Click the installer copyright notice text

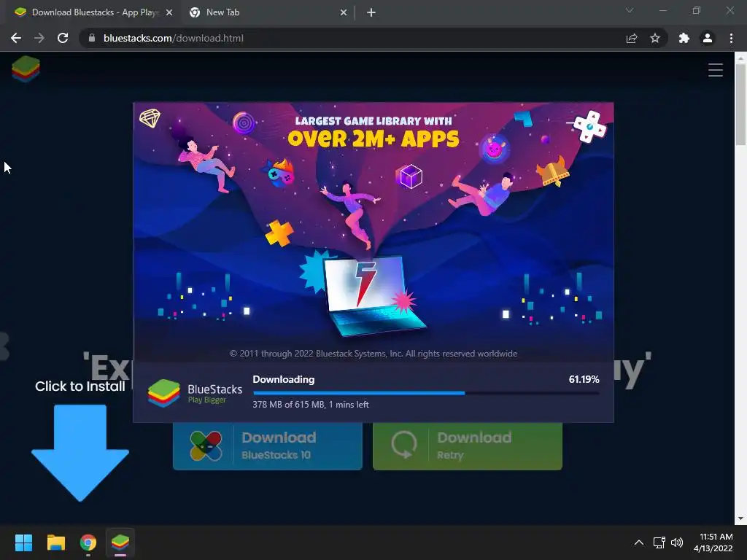[373, 354]
